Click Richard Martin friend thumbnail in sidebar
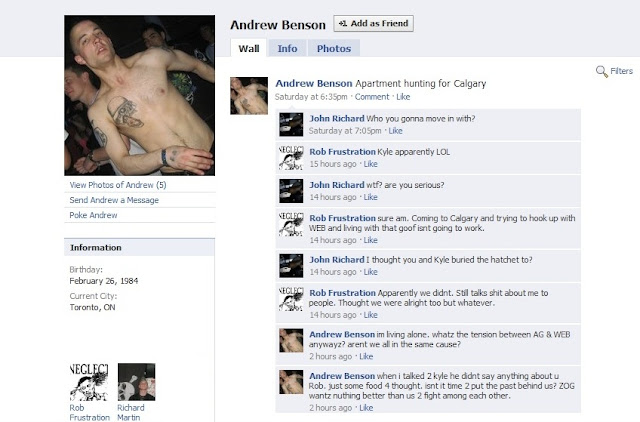640x422 pixels. [x=136, y=382]
